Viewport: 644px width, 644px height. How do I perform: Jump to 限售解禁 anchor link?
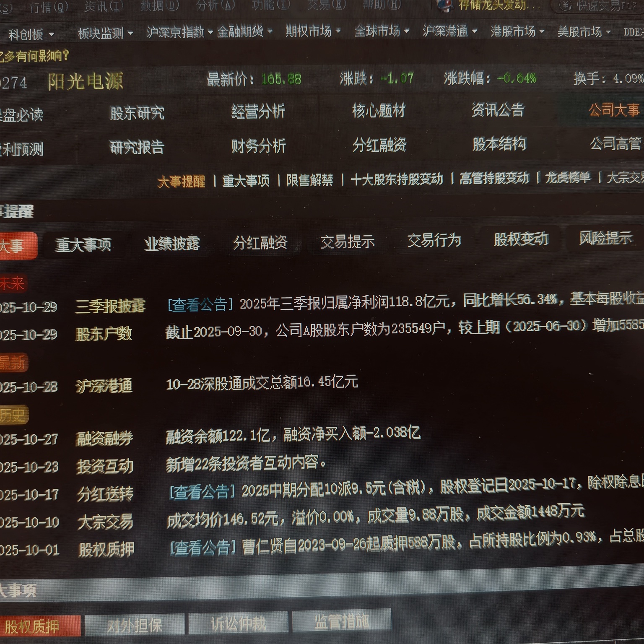[309, 180]
